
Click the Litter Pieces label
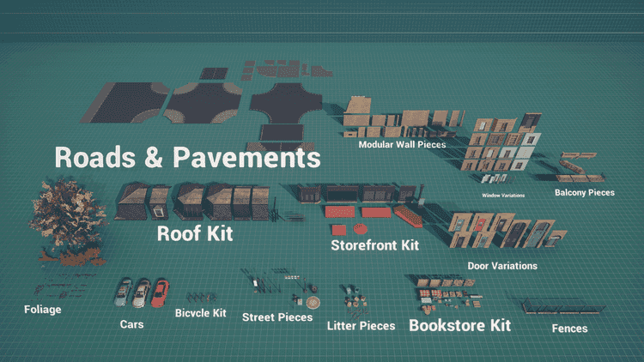coord(361,326)
